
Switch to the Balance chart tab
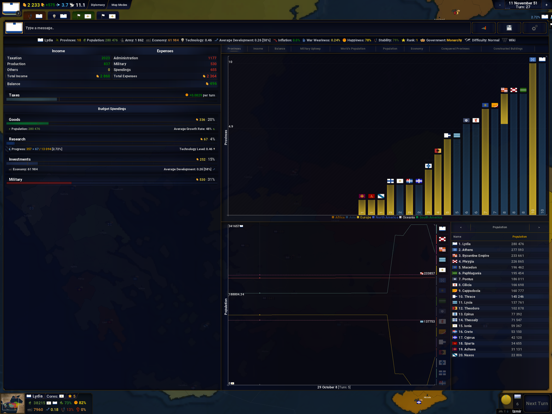click(x=280, y=49)
